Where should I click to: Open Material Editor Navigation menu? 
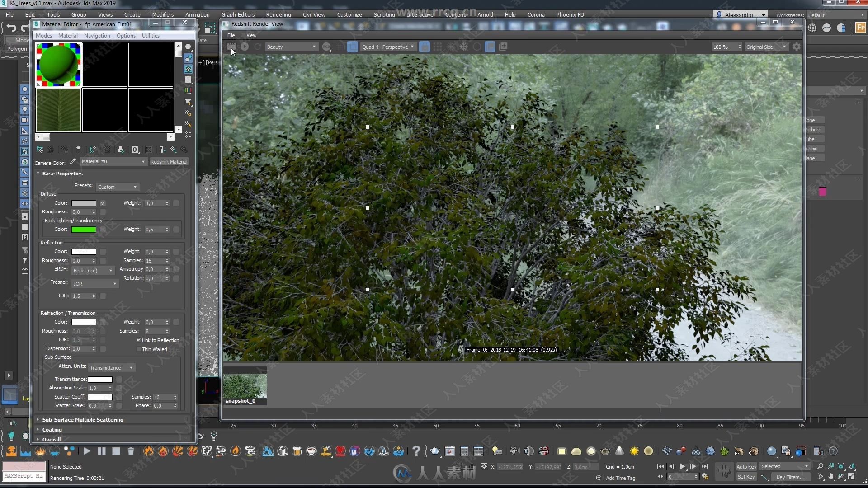[x=97, y=36]
